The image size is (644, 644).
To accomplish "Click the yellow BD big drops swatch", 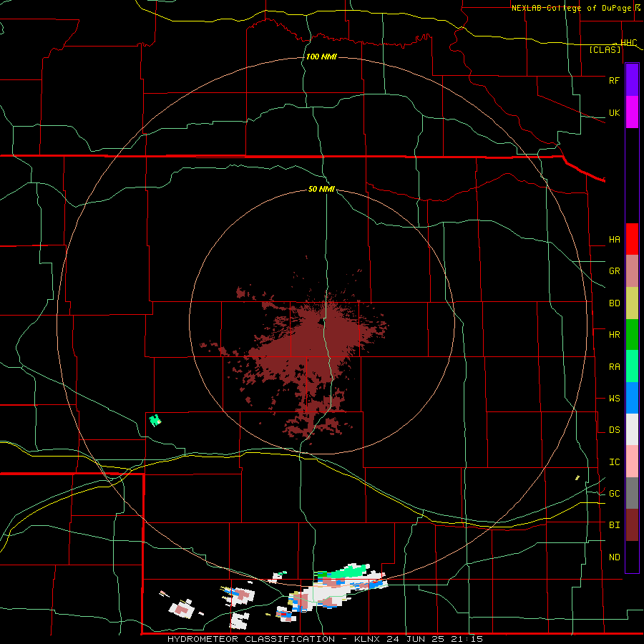I will [632, 303].
